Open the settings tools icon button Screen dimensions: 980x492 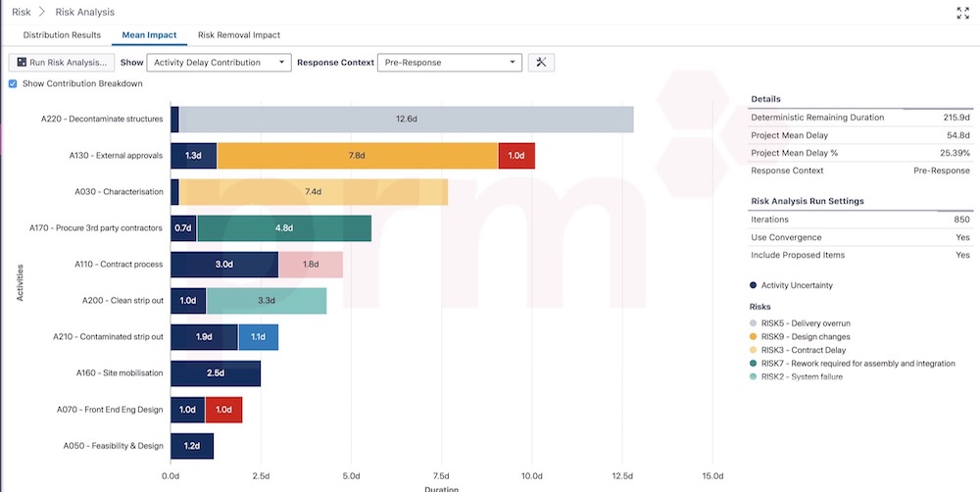click(x=541, y=62)
